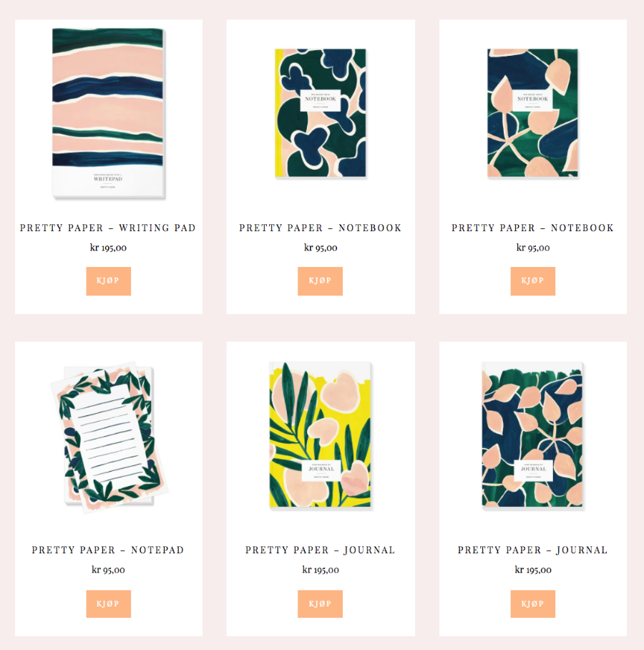The image size is (644, 650).
Task: Buy the Notepad with its KJØP button
Action: click(x=109, y=604)
